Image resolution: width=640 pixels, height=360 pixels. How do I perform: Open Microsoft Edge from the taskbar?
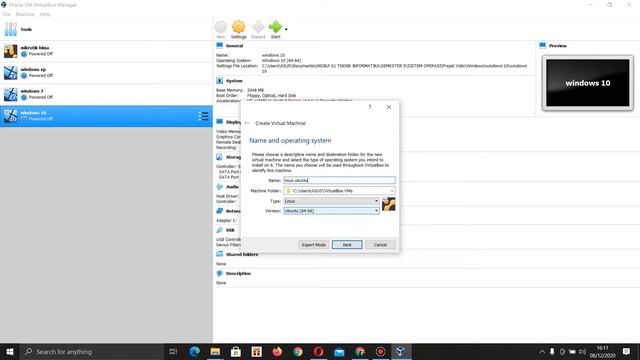194,351
